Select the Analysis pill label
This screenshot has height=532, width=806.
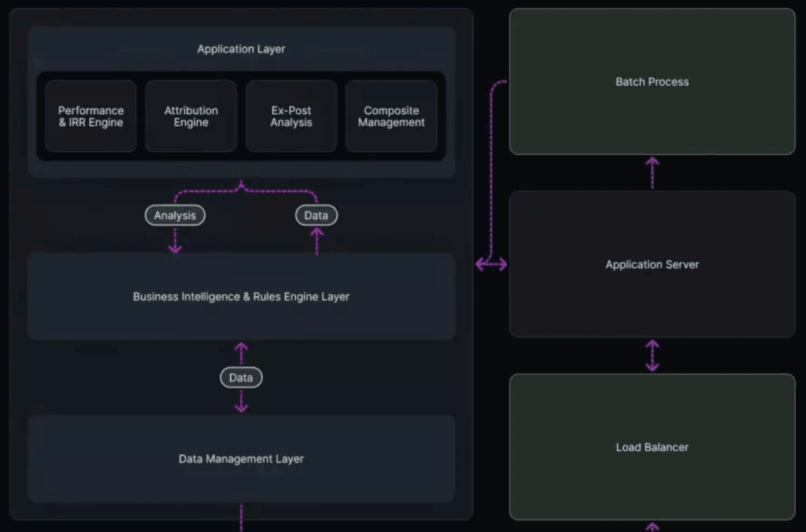[x=175, y=215]
